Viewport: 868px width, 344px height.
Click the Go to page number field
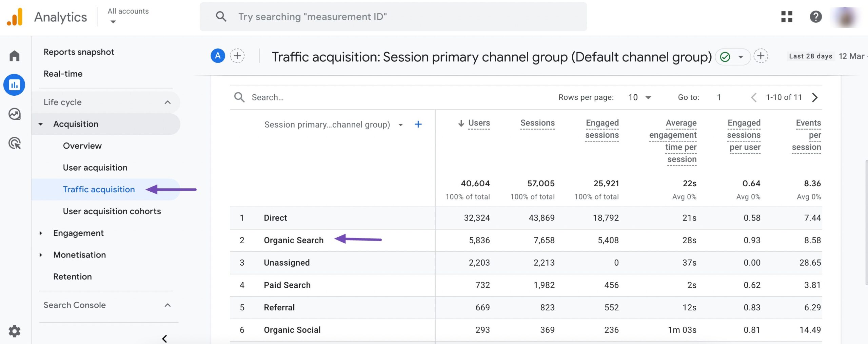719,98
